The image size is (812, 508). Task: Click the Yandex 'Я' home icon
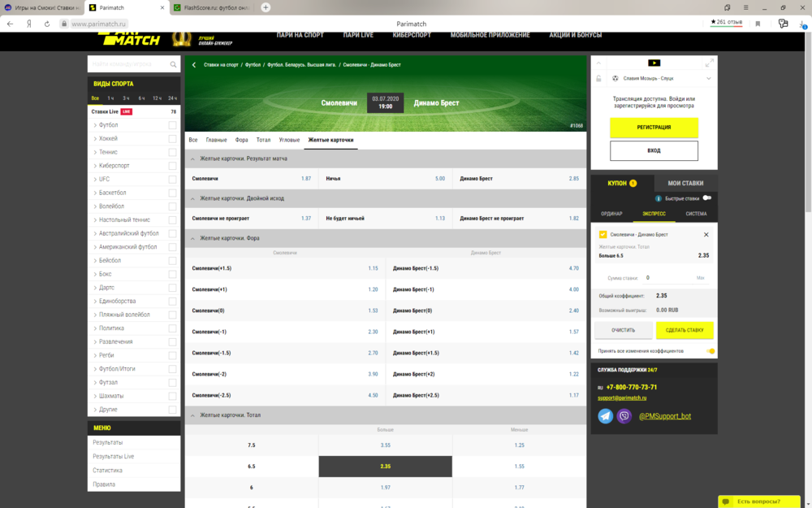(29, 24)
